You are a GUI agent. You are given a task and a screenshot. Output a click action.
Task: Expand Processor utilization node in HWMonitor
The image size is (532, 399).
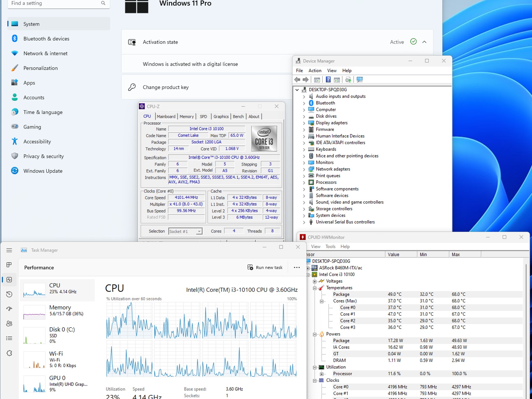[322, 374]
